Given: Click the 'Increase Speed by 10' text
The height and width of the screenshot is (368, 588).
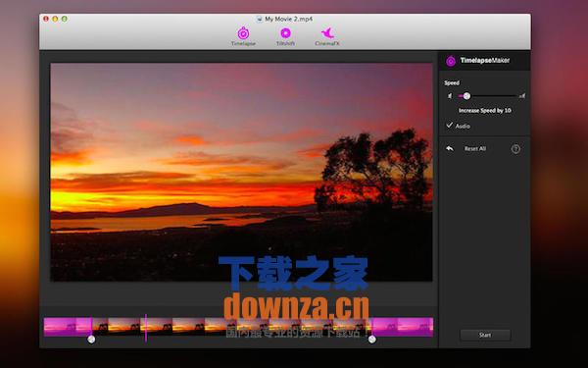Looking at the screenshot, I should click(x=484, y=110).
